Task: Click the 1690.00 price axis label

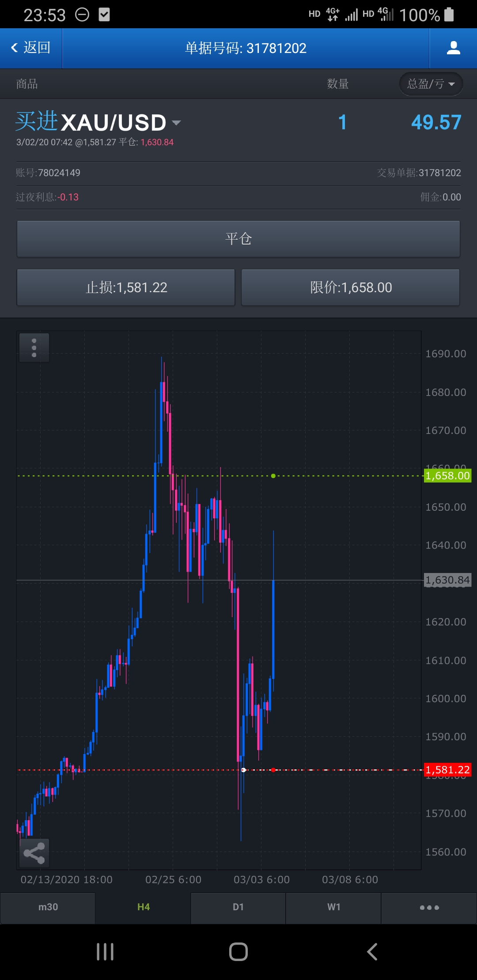Action: coord(446,354)
